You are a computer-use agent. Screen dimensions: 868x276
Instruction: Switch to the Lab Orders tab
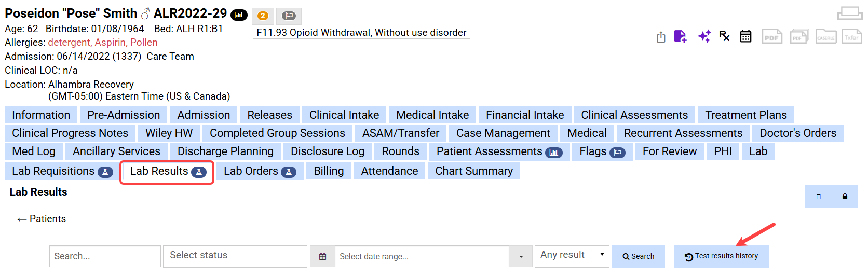tap(260, 171)
